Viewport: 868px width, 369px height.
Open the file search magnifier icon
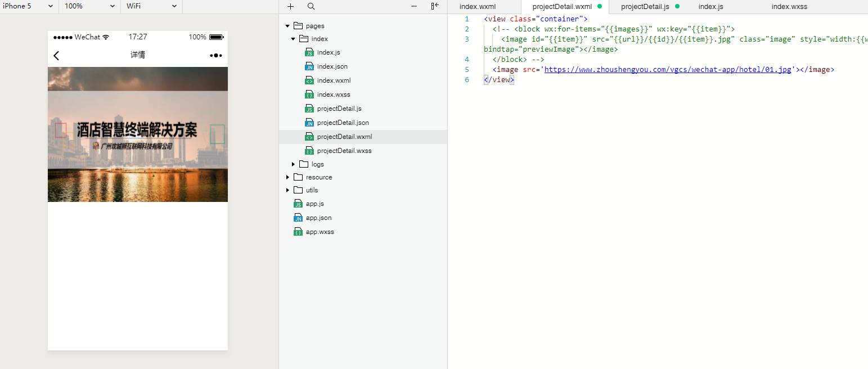click(311, 7)
